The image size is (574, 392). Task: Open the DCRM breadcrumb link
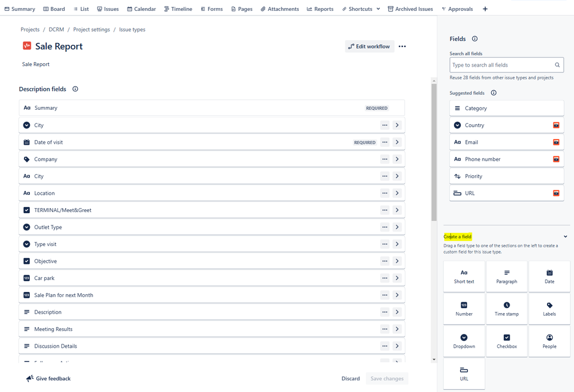click(56, 30)
